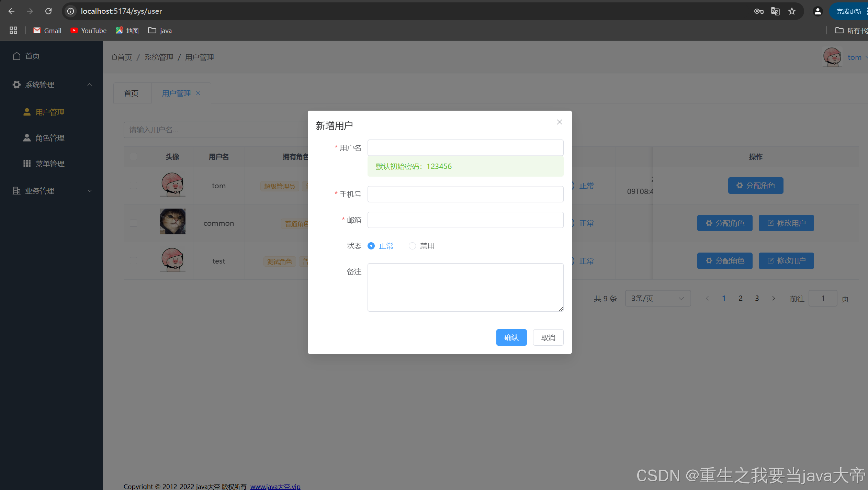Screen dimensions: 868x490
Task: Select the 正常 status radio button
Action: pyautogui.click(x=371, y=246)
